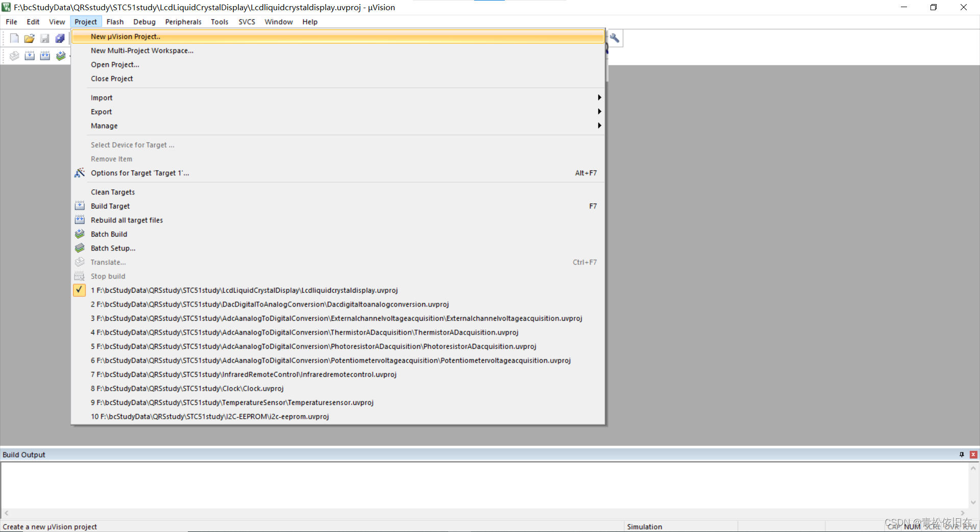Click the Save All toolbar icon
980x532 pixels.
click(60, 38)
